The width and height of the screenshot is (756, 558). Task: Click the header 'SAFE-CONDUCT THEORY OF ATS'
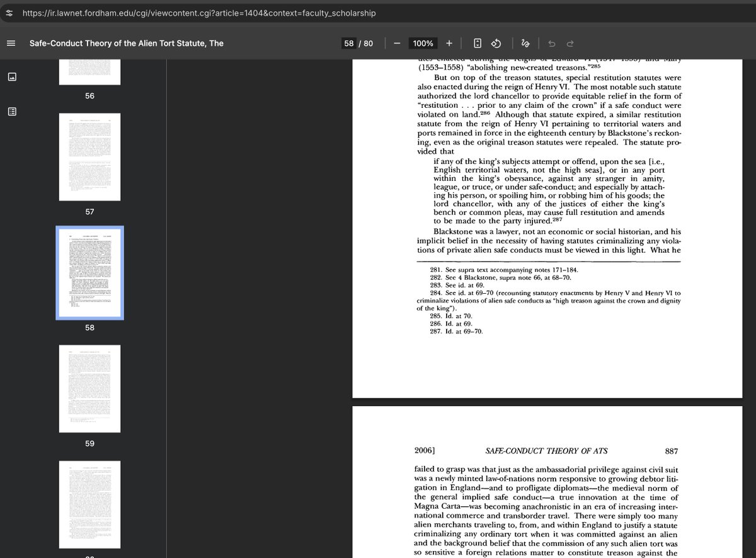point(546,451)
